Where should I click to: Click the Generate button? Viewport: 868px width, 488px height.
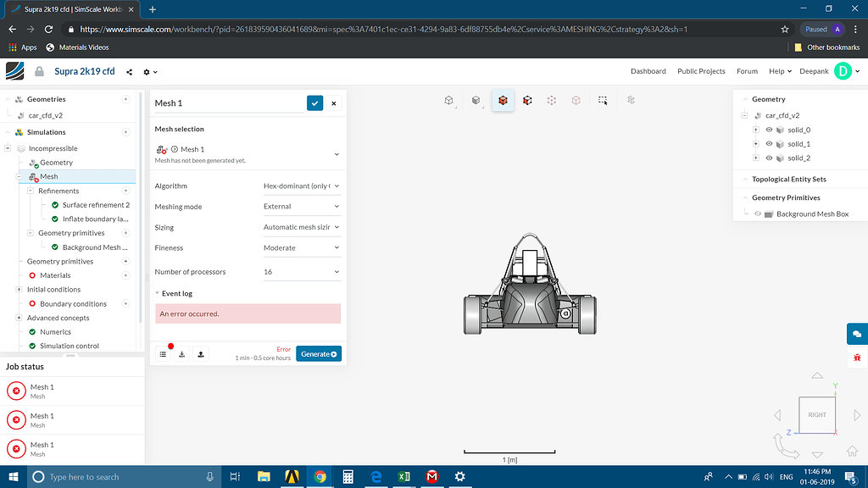click(x=319, y=353)
